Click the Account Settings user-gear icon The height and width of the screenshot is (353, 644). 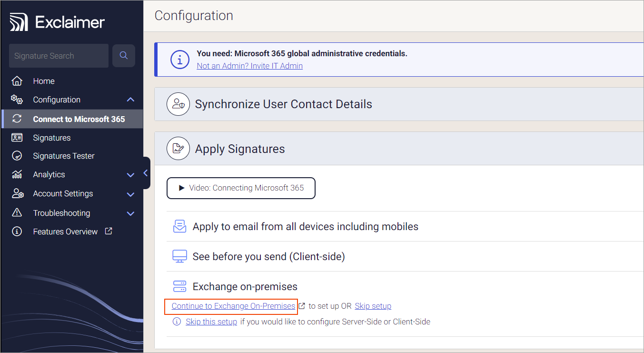click(17, 193)
